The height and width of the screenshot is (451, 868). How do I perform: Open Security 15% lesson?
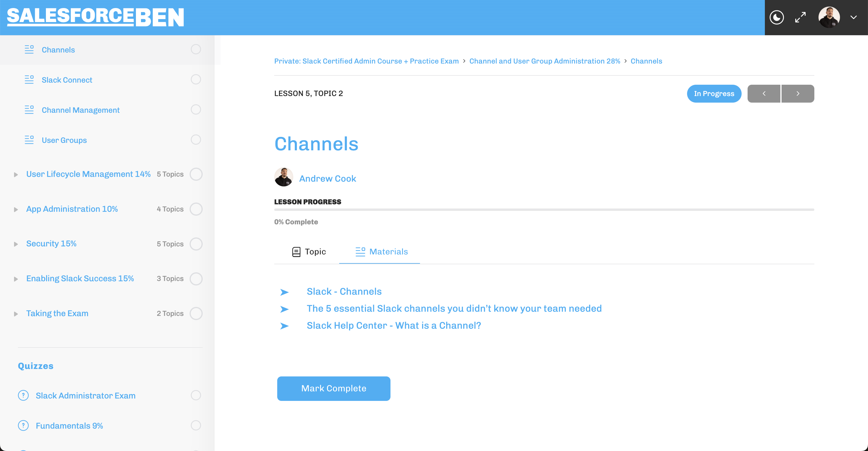click(51, 244)
